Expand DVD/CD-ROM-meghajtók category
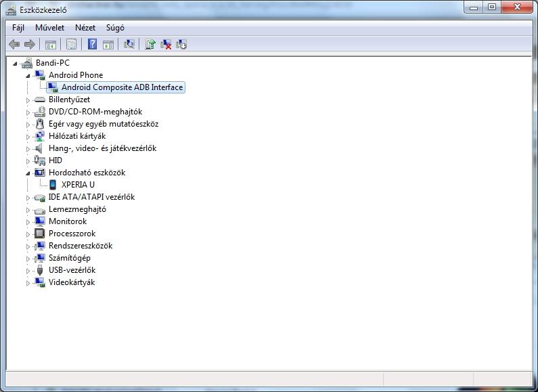 [28, 112]
